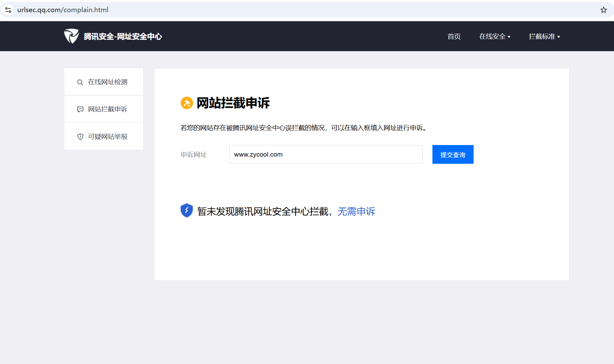Click the blue shield result icon

tap(187, 211)
